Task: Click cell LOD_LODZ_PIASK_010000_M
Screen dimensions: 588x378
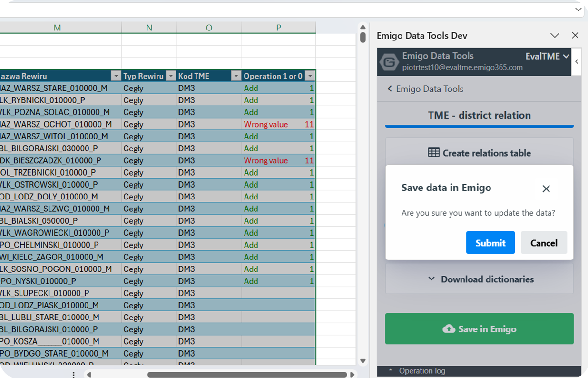Action: click(x=61, y=305)
